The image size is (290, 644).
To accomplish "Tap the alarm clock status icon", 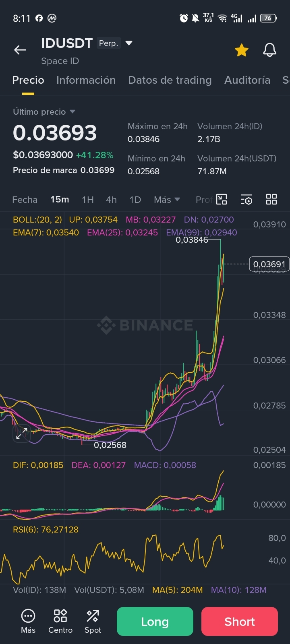I will pyautogui.click(x=184, y=18).
